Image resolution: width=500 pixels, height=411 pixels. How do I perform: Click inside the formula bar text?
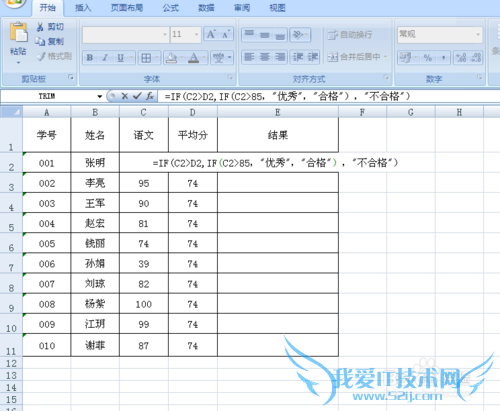(287, 96)
